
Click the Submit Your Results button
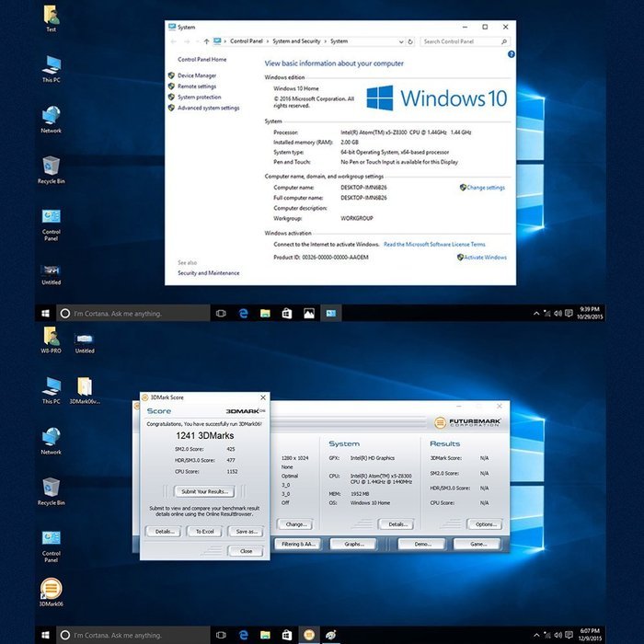coord(204,491)
